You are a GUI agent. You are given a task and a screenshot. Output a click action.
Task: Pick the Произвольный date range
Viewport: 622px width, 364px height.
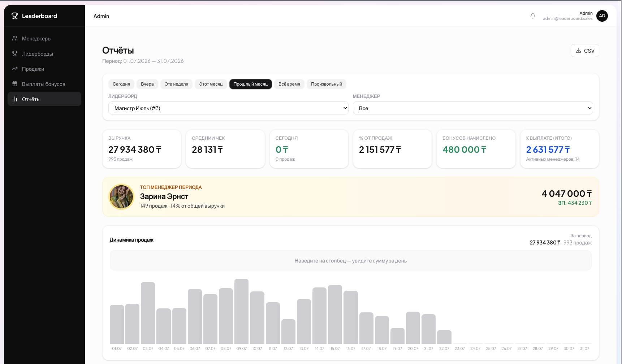[x=327, y=84]
